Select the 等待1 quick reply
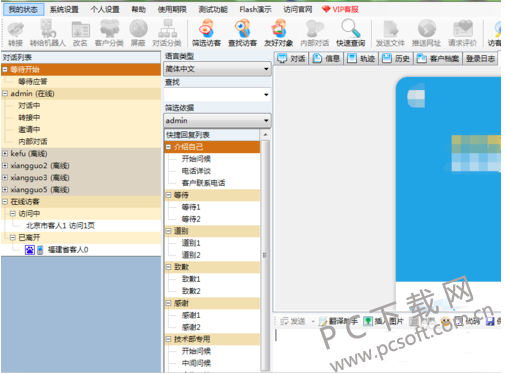This screenshot has width=506, height=374. point(191,207)
